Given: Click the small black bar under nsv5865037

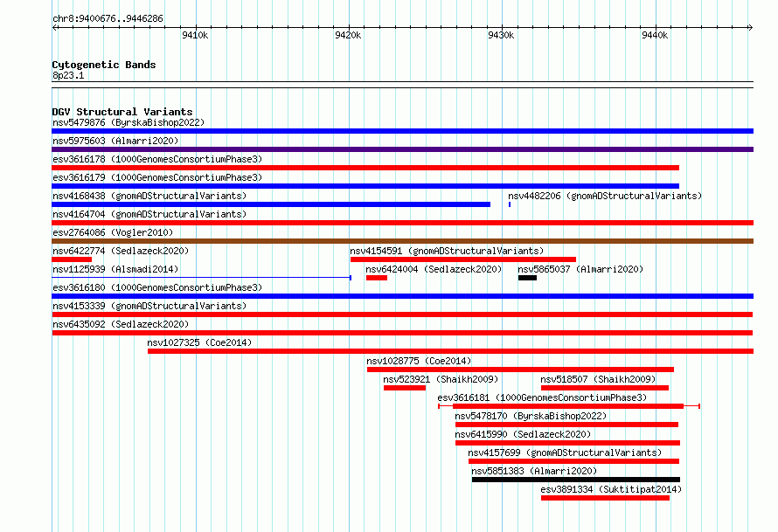Looking at the screenshot, I should pyautogui.click(x=527, y=278).
